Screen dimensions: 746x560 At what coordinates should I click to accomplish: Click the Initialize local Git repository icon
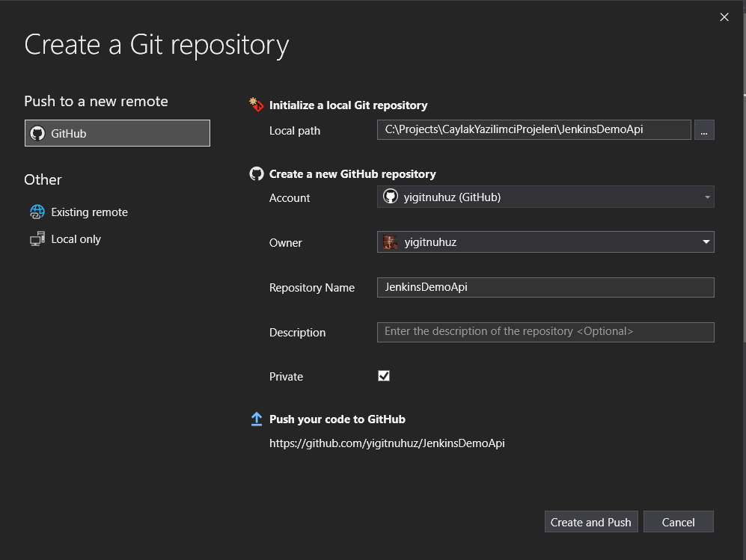tap(257, 105)
